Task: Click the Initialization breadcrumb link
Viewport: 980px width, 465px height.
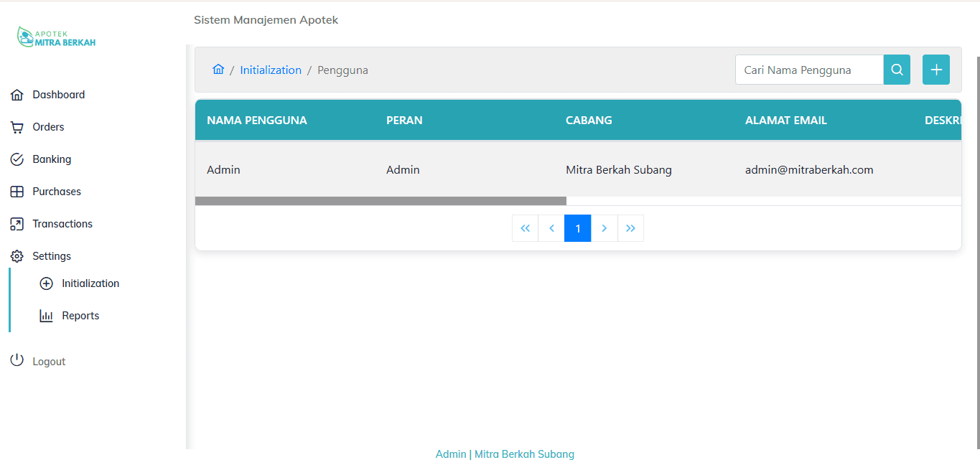Action: 271,70
